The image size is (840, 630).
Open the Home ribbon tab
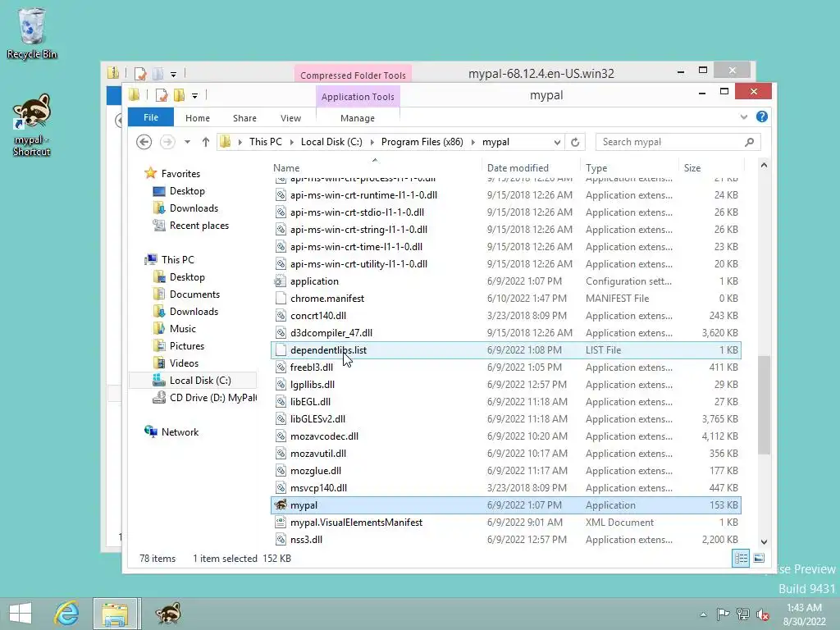(198, 118)
